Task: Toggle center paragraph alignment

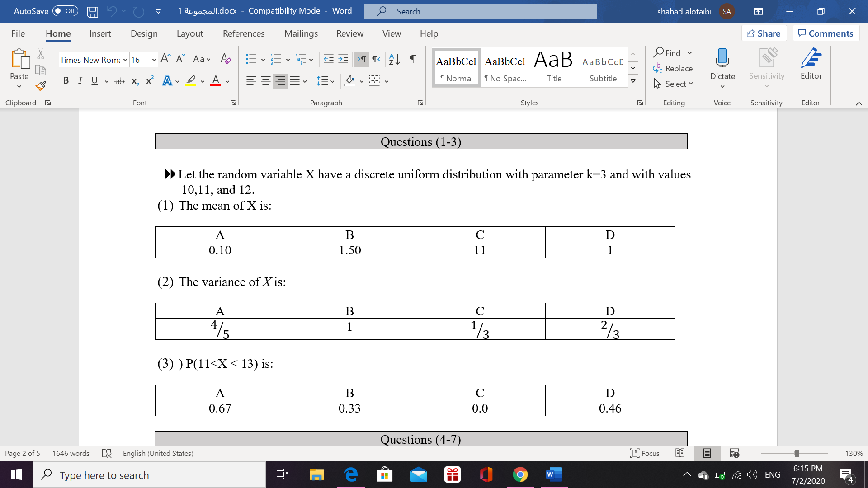Action: (x=266, y=80)
